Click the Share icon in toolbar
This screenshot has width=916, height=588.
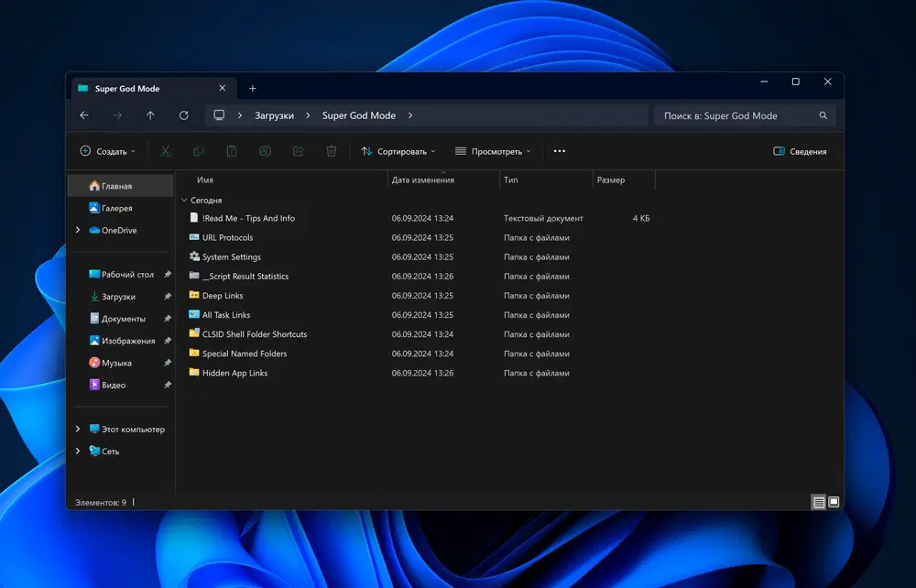(298, 151)
